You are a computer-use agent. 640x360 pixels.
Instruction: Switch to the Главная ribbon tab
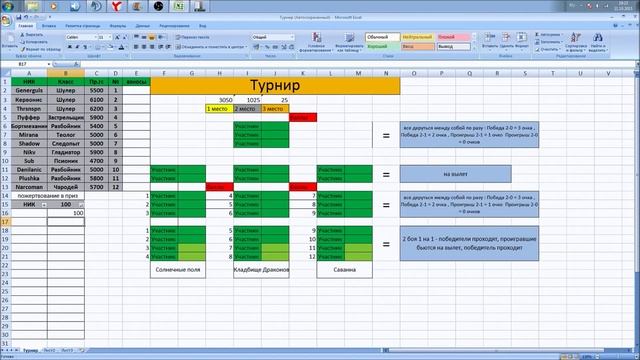[26, 26]
